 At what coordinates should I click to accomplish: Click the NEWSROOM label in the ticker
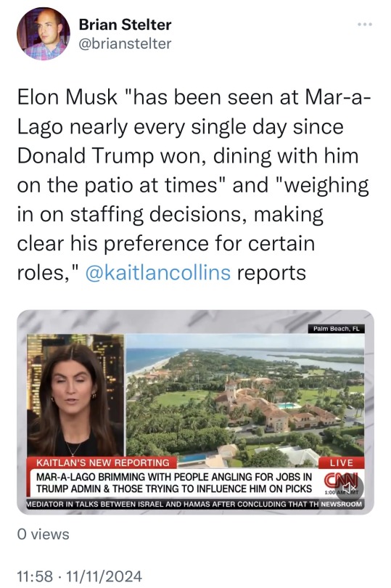tap(341, 504)
